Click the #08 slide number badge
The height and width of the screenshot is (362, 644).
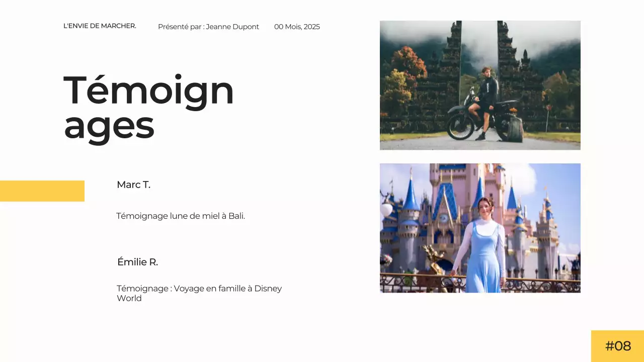point(617,346)
